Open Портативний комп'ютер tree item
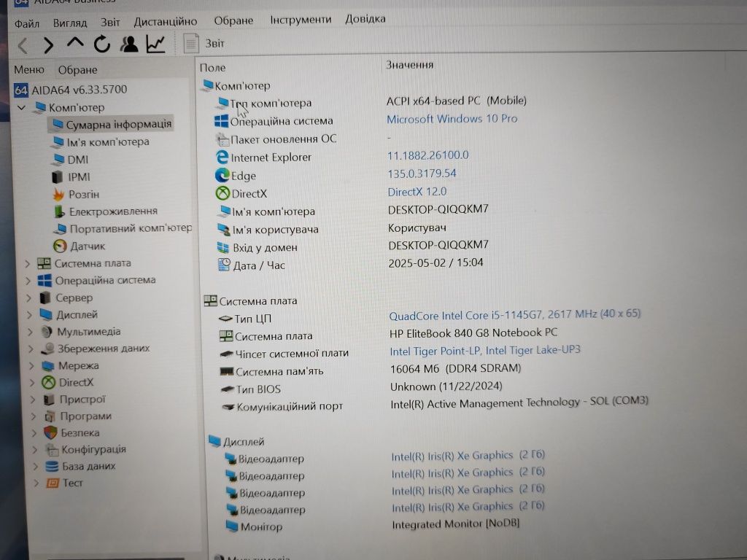 point(123,228)
